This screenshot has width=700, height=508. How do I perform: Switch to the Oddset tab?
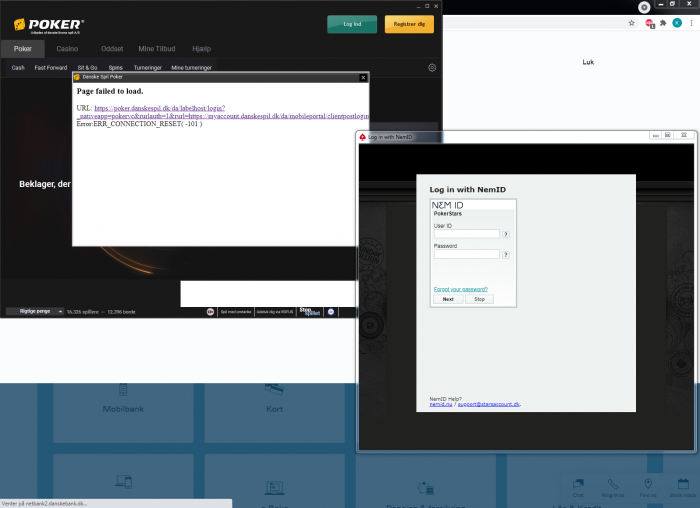(x=112, y=49)
